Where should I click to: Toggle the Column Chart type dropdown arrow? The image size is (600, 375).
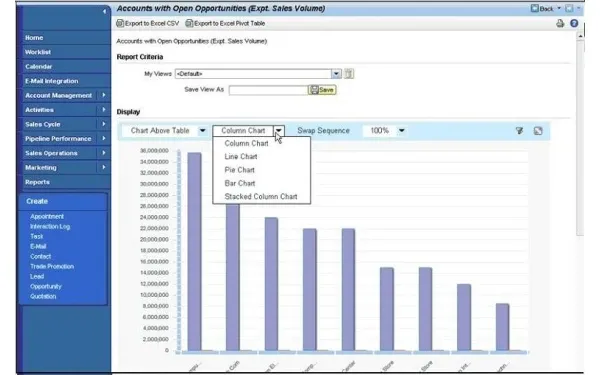pos(279,130)
